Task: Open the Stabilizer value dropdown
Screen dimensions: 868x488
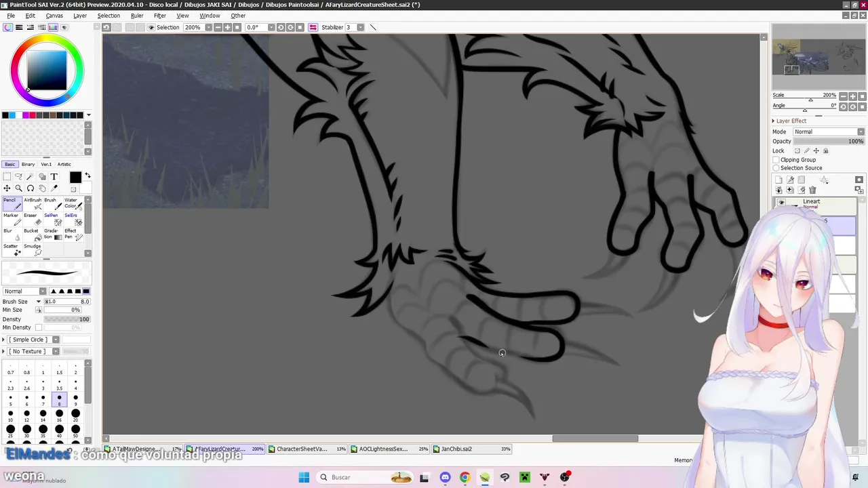Action: pyautogui.click(x=360, y=27)
